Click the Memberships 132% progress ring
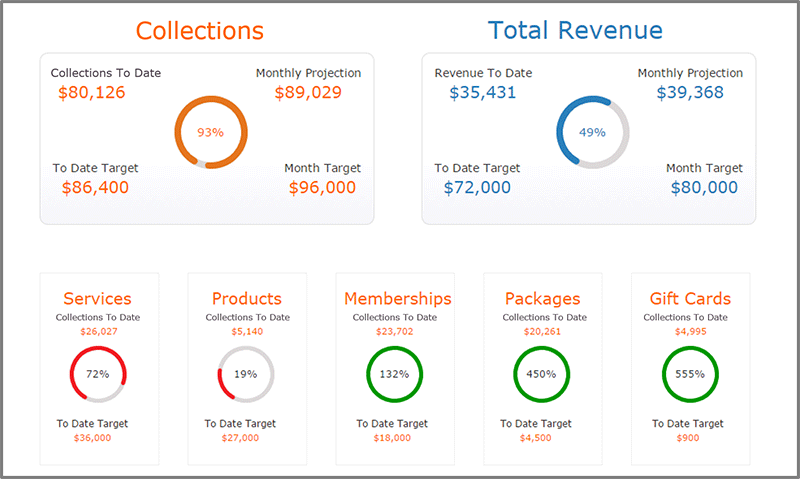 pyautogui.click(x=394, y=374)
